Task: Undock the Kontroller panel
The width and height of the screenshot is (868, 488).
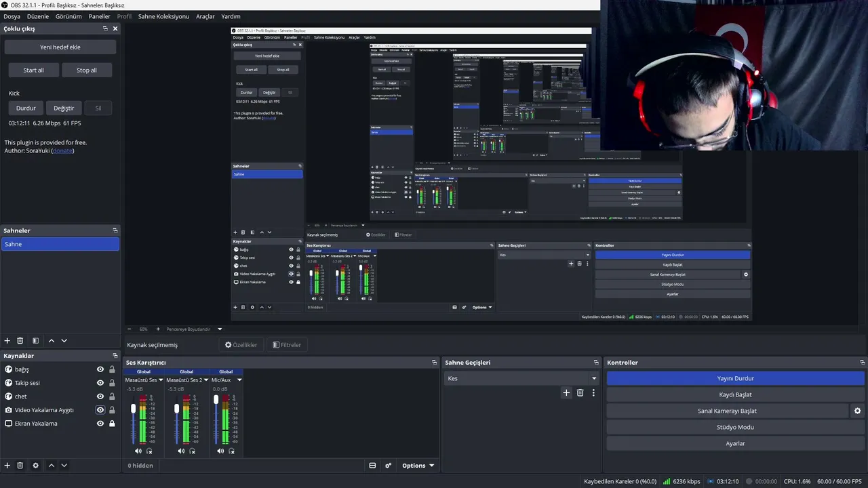Action: point(863,363)
